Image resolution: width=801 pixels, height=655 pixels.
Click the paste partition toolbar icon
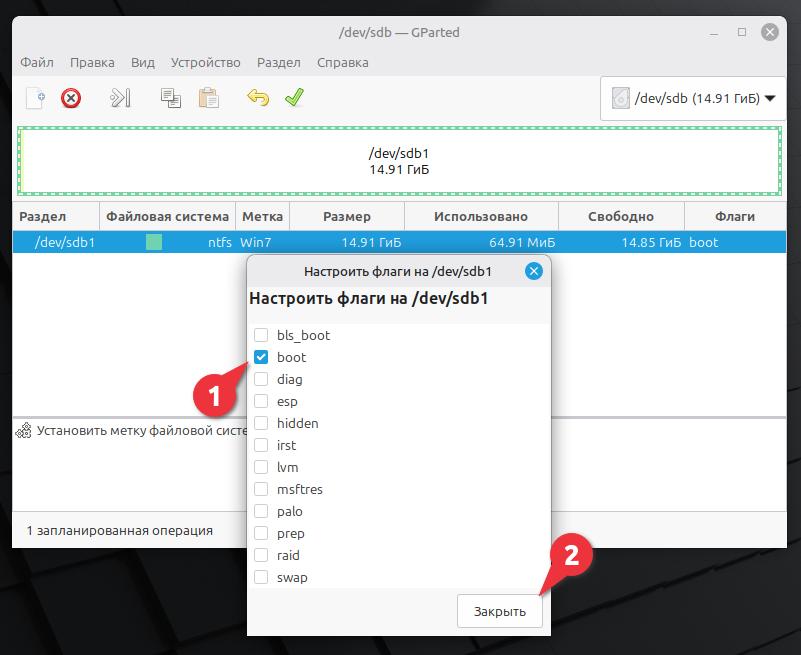[208, 98]
